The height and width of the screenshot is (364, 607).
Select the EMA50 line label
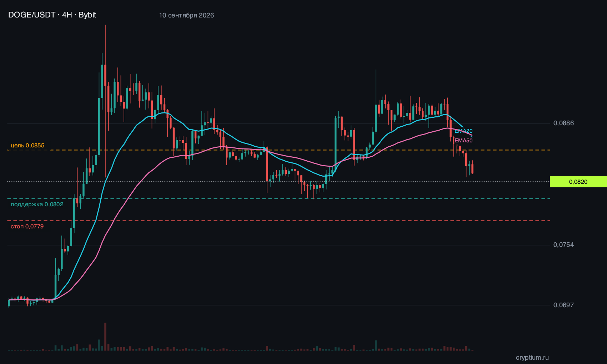coord(463,141)
